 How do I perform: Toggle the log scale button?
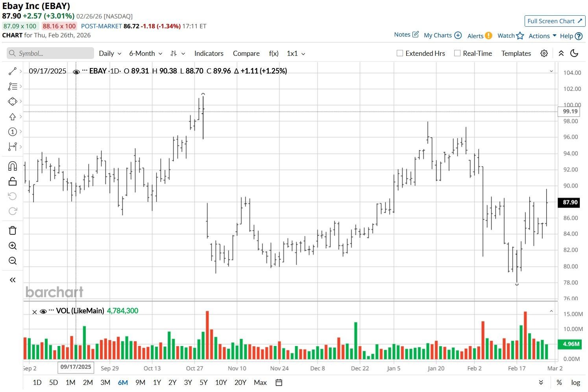[575, 383]
